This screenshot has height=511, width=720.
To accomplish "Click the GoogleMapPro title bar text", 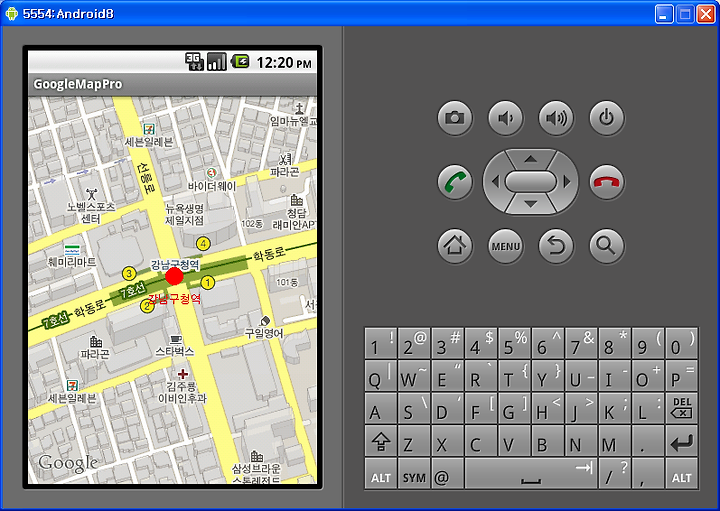I will tap(78, 84).
